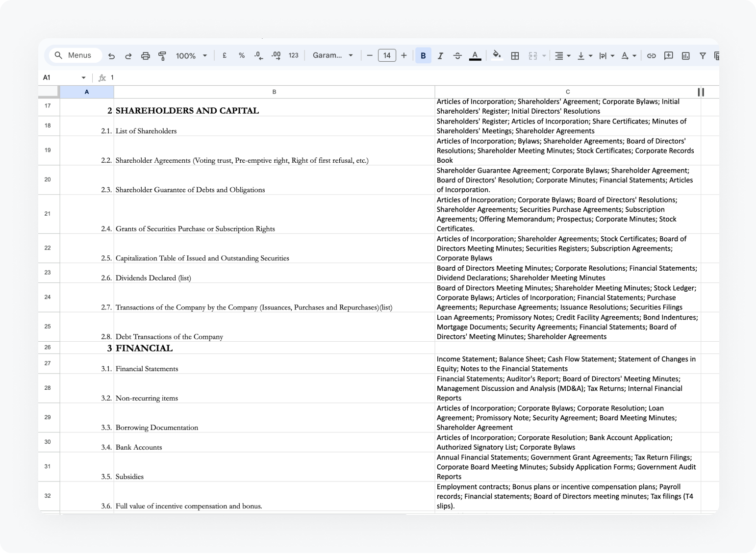Image resolution: width=756 pixels, height=556 pixels.
Task: Click the Name box showing A1
Action: point(59,77)
